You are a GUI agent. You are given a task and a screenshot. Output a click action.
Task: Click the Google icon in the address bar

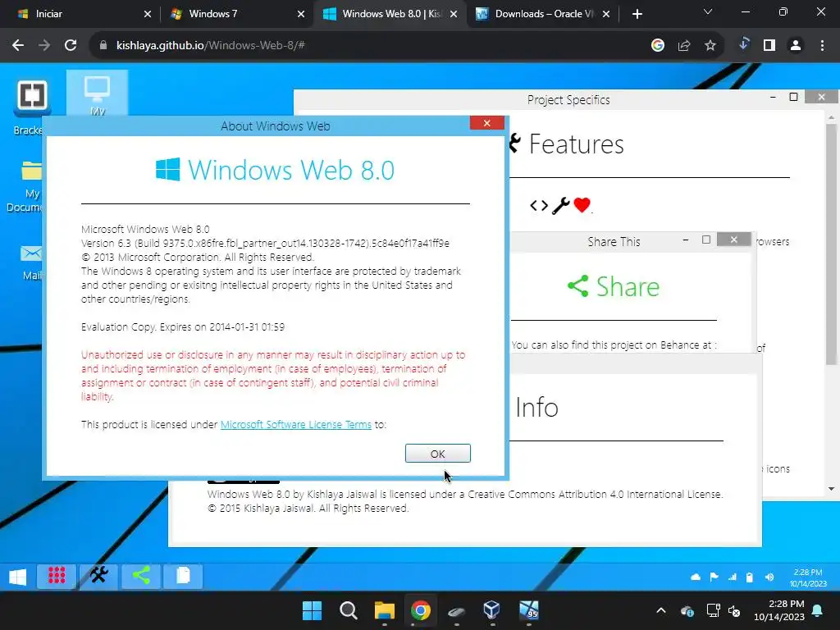click(658, 46)
